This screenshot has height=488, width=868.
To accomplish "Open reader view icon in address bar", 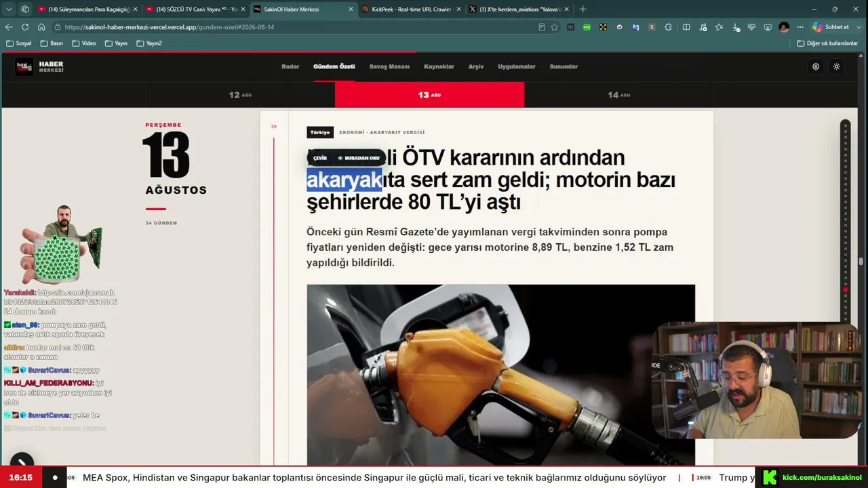I will click(x=541, y=27).
